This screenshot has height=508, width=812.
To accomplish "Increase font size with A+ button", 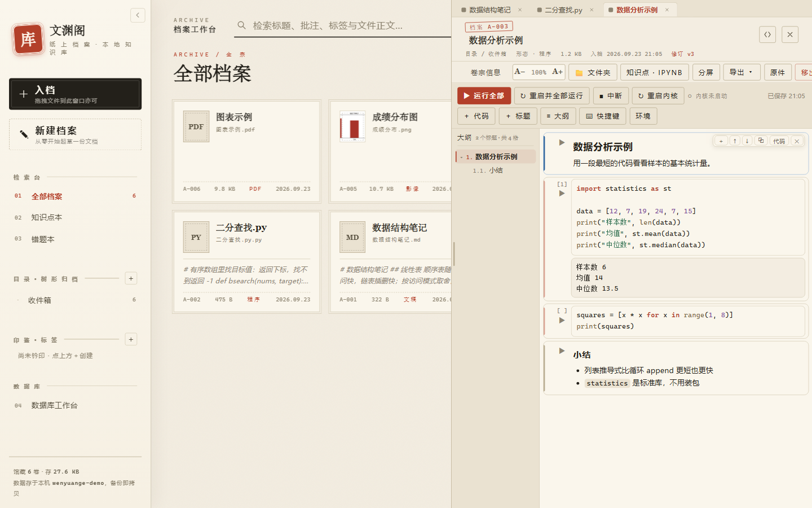I will click(557, 72).
